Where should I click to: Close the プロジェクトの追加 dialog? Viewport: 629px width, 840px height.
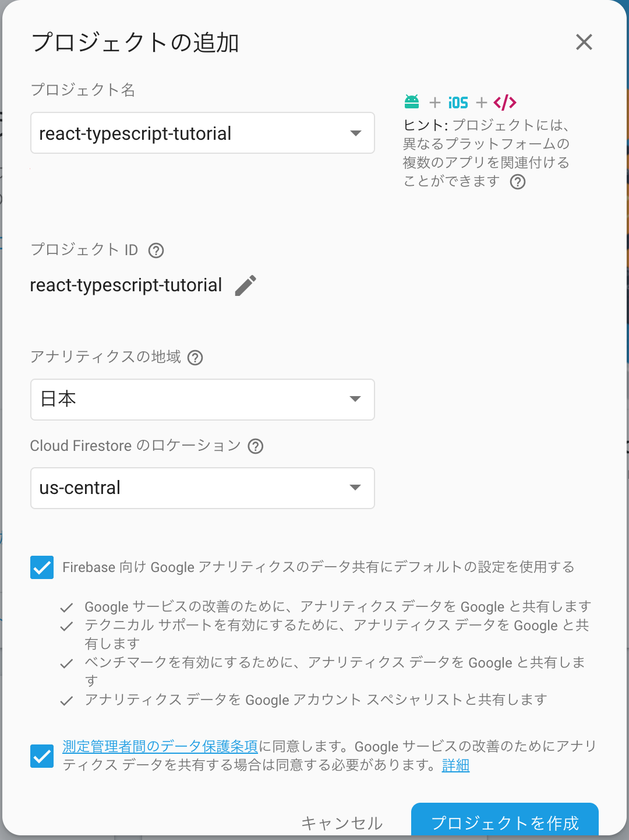tap(584, 42)
